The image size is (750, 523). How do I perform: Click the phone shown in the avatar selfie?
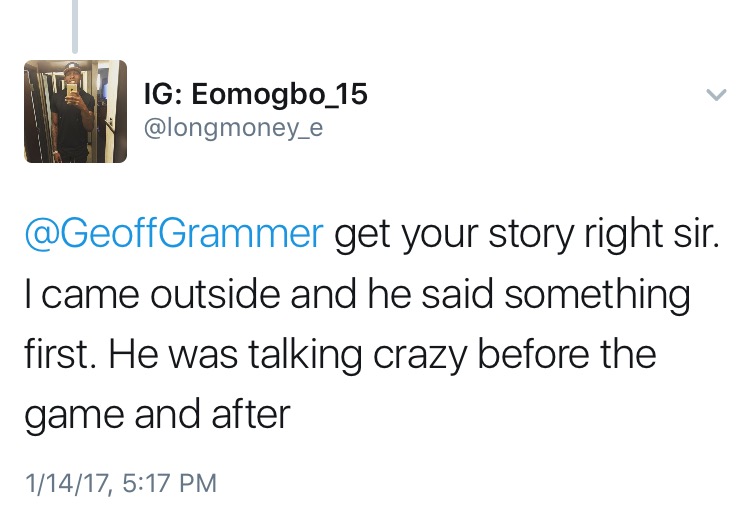click(72, 90)
